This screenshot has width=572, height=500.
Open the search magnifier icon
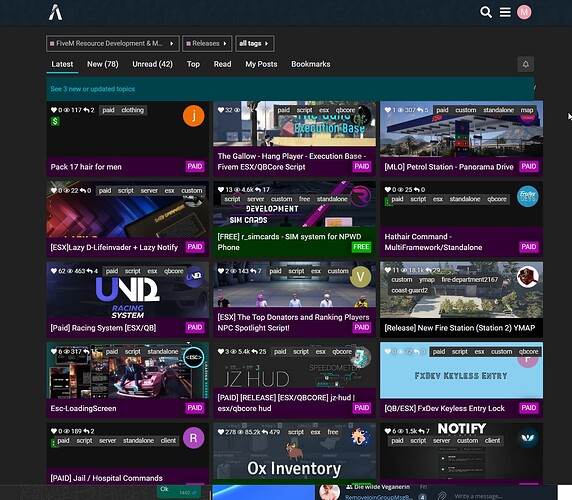point(486,12)
